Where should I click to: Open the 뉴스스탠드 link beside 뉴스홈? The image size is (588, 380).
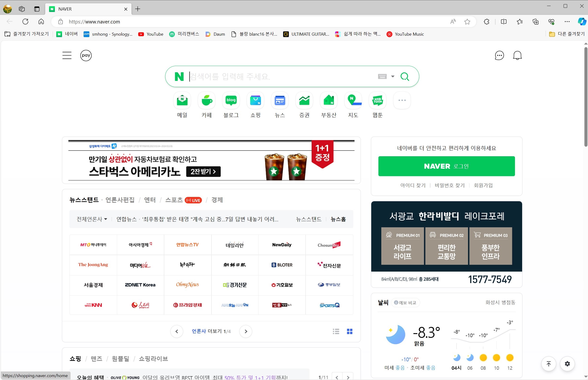(309, 219)
